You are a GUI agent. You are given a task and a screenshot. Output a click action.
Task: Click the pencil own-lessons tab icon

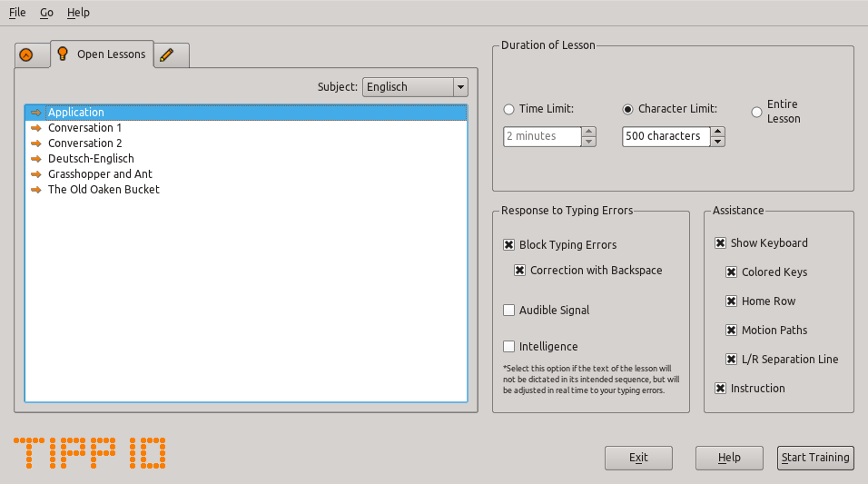tap(166, 55)
